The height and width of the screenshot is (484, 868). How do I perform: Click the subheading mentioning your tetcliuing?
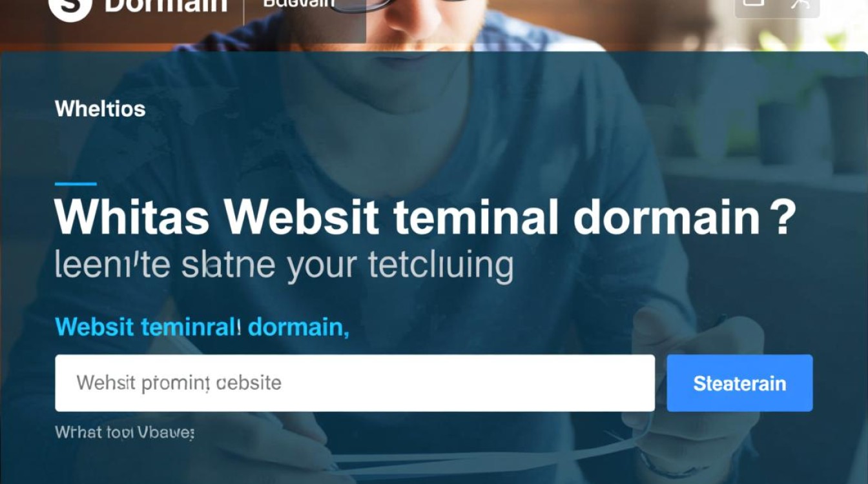(x=284, y=266)
